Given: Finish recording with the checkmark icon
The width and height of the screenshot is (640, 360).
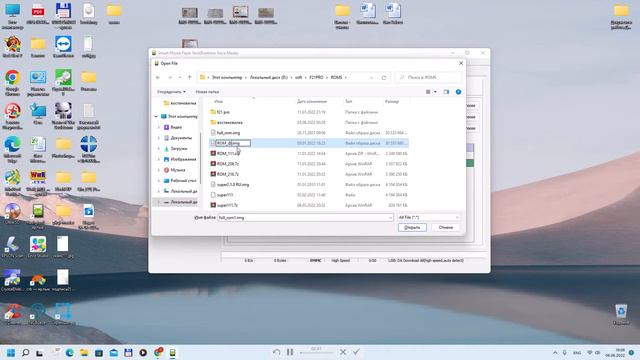Looking at the screenshot, I should 356,352.
